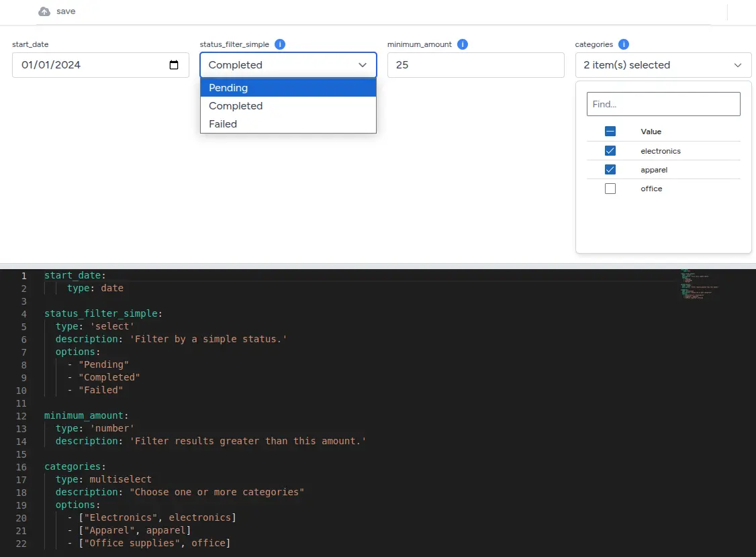This screenshot has width=756, height=557.
Task: Click the type: 'select' code line
Action: pos(95,326)
